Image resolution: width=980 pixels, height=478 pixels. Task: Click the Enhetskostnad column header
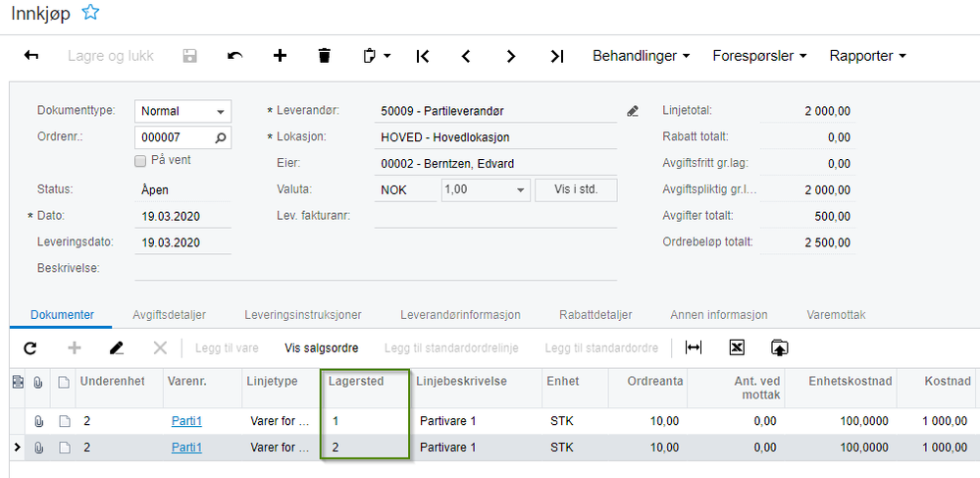click(841, 389)
